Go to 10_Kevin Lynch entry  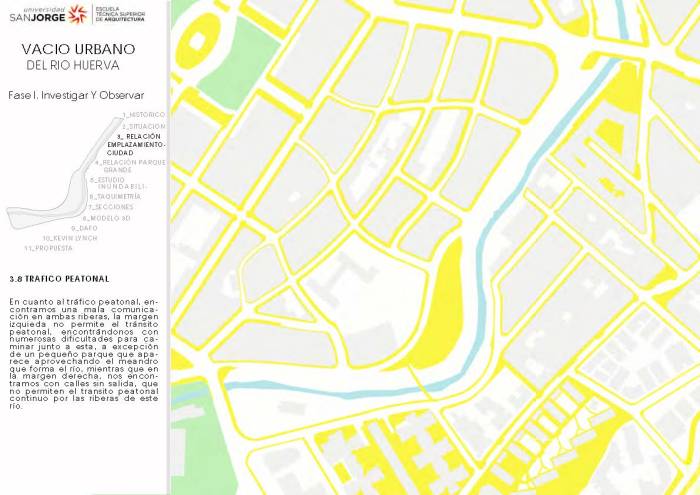(x=70, y=237)
